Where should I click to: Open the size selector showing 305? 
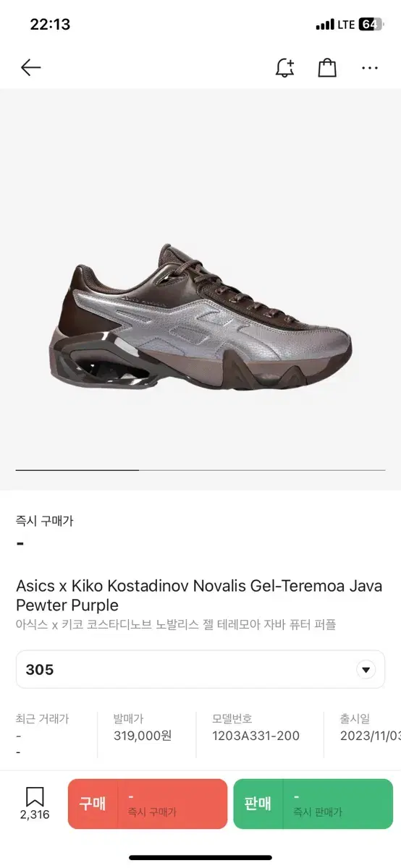coord(200,669)
